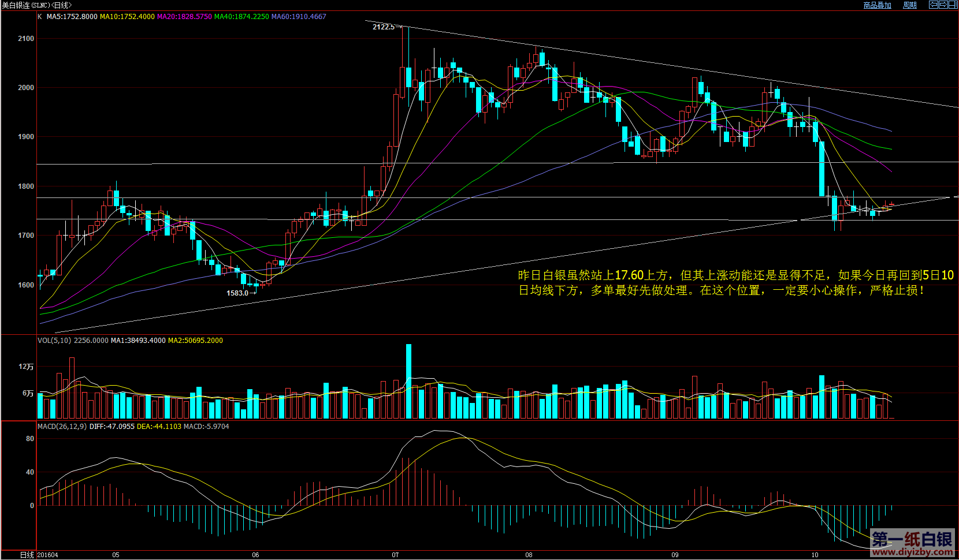Click the chart title 美白银连(SLNC)<日线>
This screenshot has height=560, width=959.
click(36, 5)
